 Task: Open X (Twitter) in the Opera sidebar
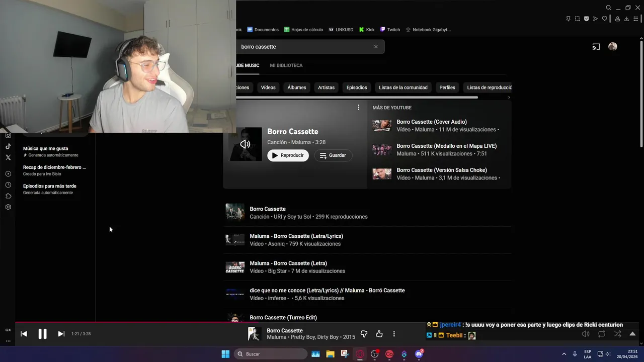tap(8, 157)
